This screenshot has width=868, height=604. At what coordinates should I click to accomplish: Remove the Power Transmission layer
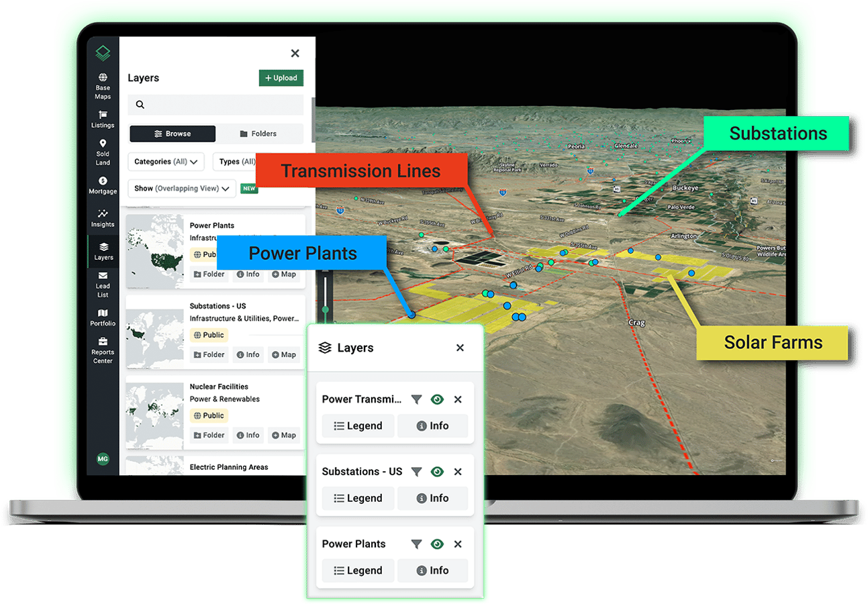point(458,399)
